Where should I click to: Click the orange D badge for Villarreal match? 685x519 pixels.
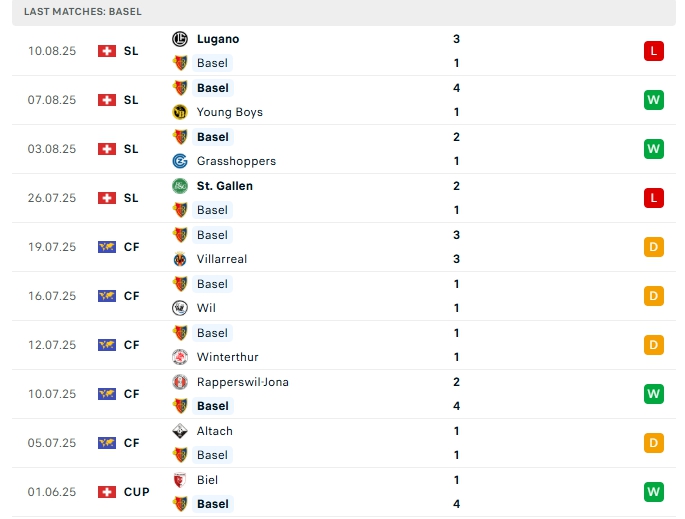tap(654, 247)
